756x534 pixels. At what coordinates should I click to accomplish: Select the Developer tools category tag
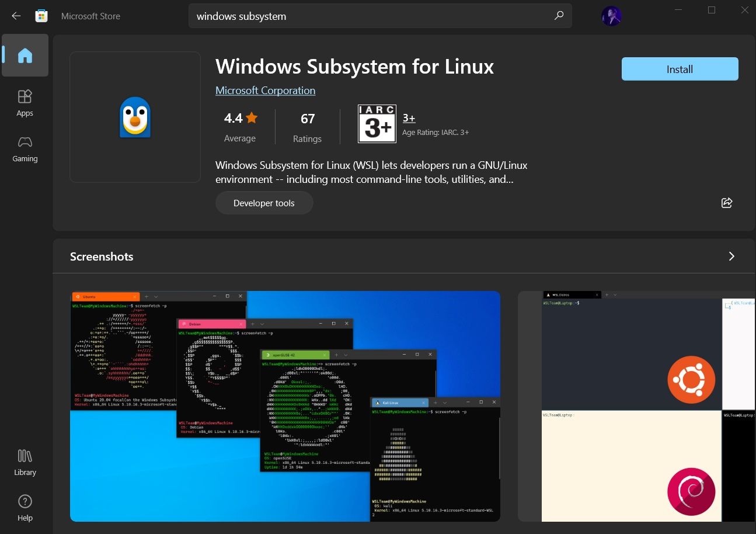click(264, 203)
